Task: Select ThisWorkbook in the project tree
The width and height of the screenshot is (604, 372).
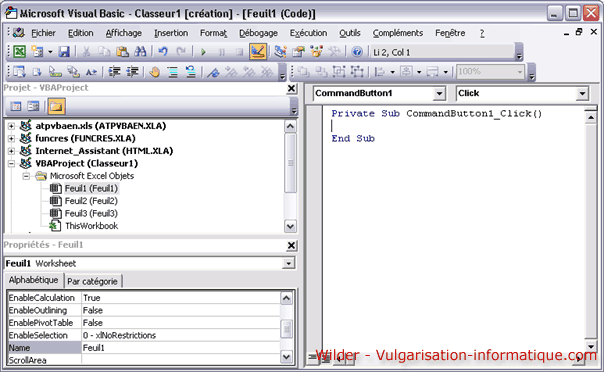Action: (91, 226)
